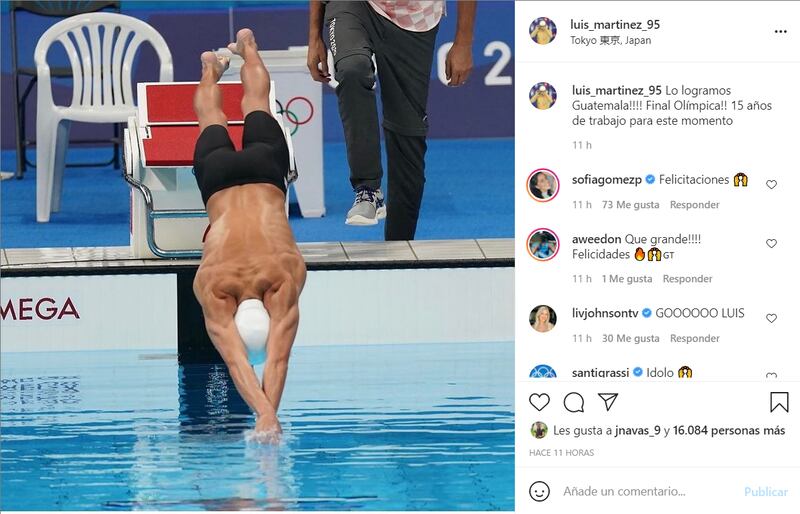Screen dimensions: 800x514
Task: Open the comment bubble icon
Action: point(573,402)
